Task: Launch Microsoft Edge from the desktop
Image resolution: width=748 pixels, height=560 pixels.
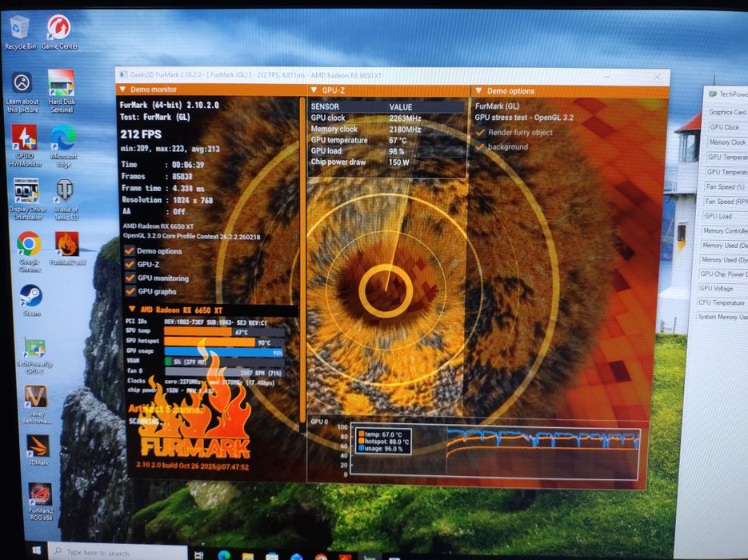Action: [63, 146]
